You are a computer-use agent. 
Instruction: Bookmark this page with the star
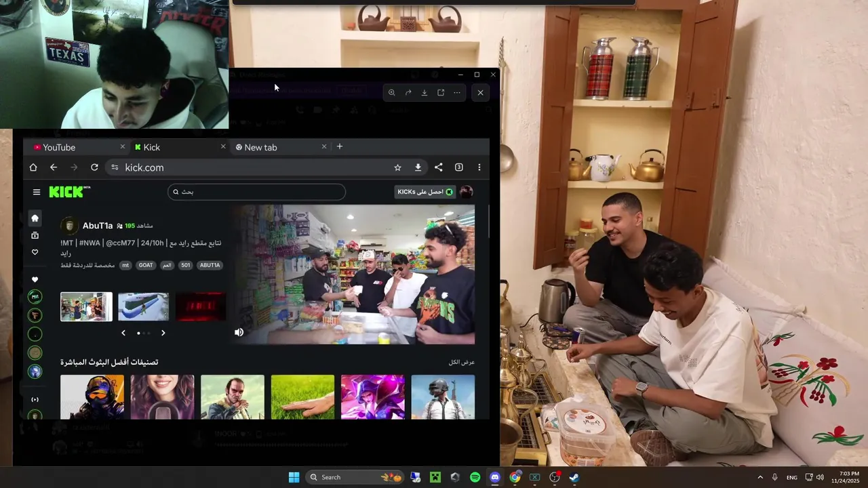point(397,167)
